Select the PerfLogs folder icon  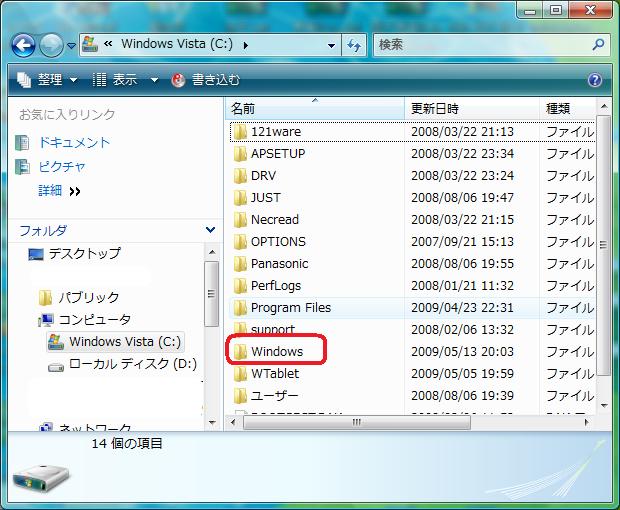[240, 286]
